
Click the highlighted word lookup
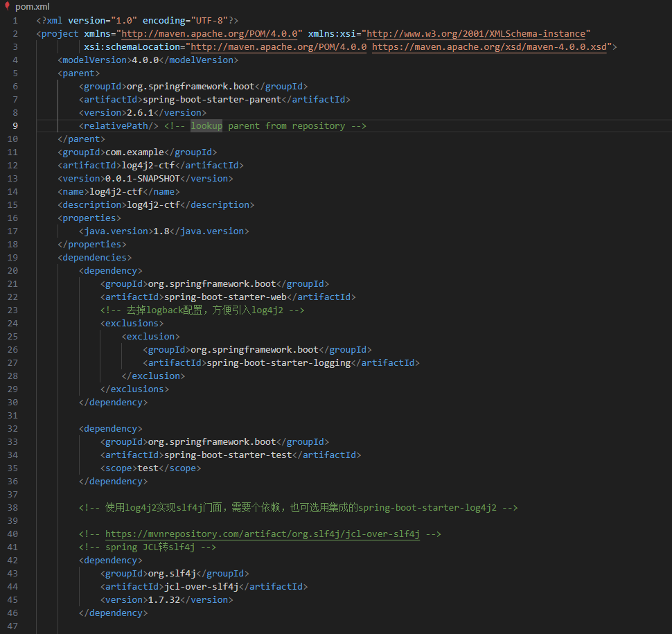click(206, 125)
